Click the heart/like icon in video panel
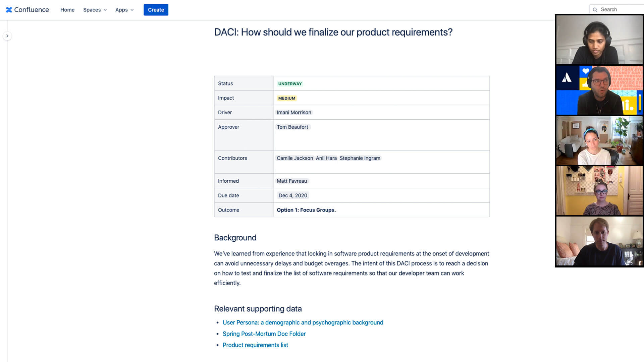The width and height of the screenshot is (644, 362). pyautogui.click(x=585, y=71)
